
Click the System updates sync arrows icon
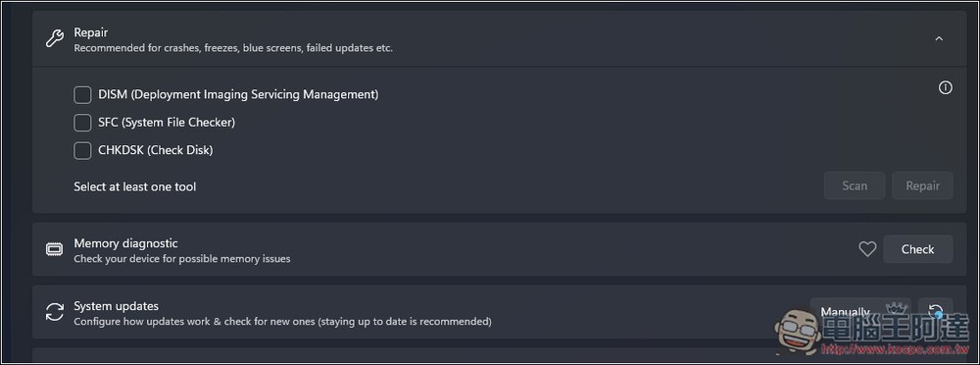55,312
